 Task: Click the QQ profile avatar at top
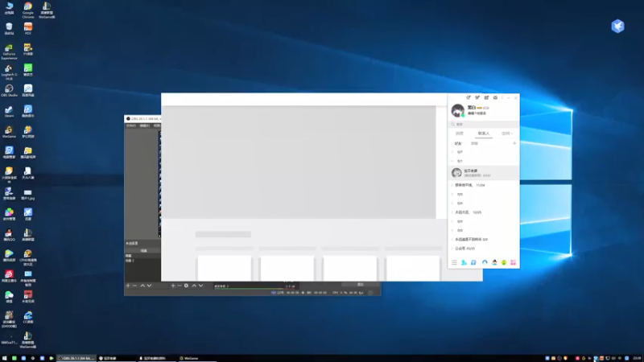457,110
